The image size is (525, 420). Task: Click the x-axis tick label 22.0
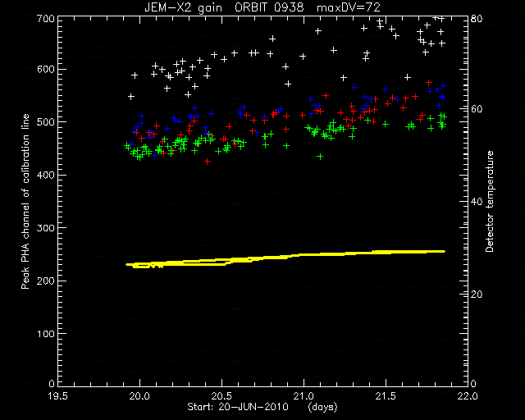pyautogui.click(x=468, y=396)
